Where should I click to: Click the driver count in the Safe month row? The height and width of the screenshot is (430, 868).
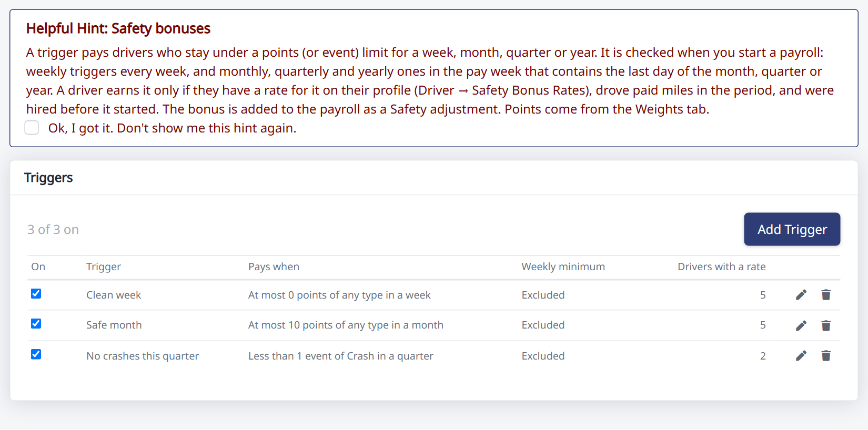[x=763, y=325]
